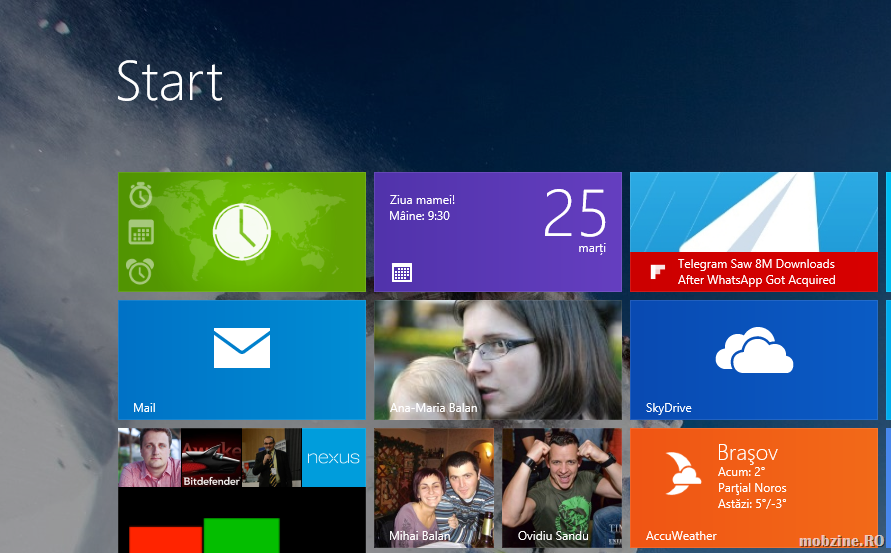Viewport: 891px width, 553px height.
Task: Click the Brașov city name in the weather tile
Action: point(747,453)
